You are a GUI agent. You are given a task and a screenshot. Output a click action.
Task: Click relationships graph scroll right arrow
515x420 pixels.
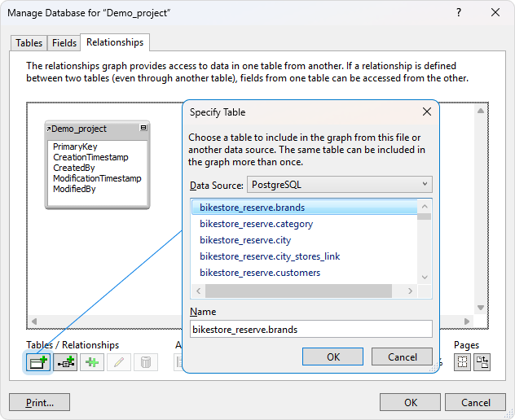click(467, 322)
